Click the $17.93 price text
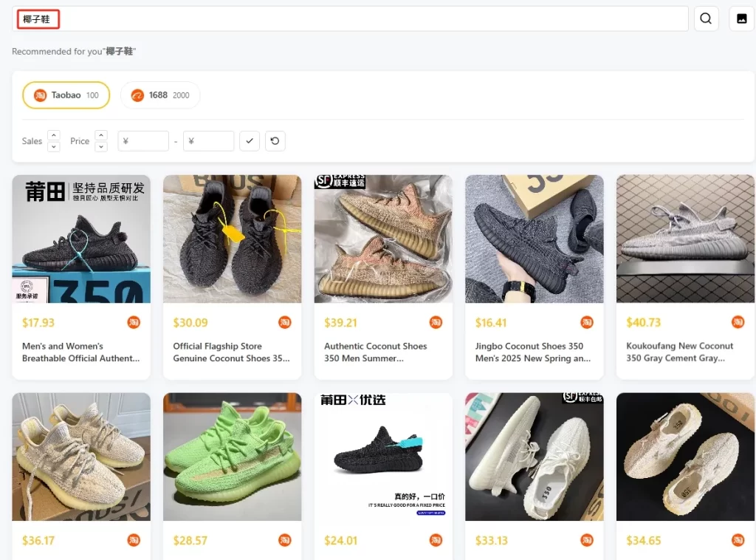Screen dimensions: 756x560 tap(38, 323)
